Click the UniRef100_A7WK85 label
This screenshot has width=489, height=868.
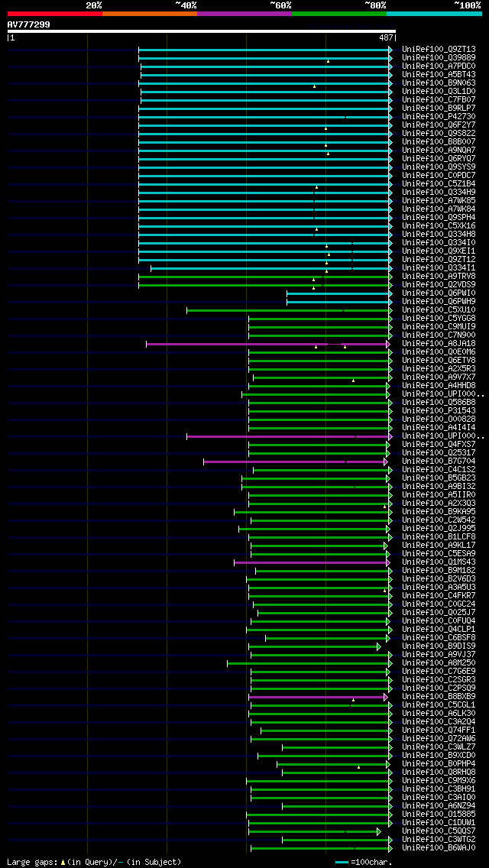439,201
